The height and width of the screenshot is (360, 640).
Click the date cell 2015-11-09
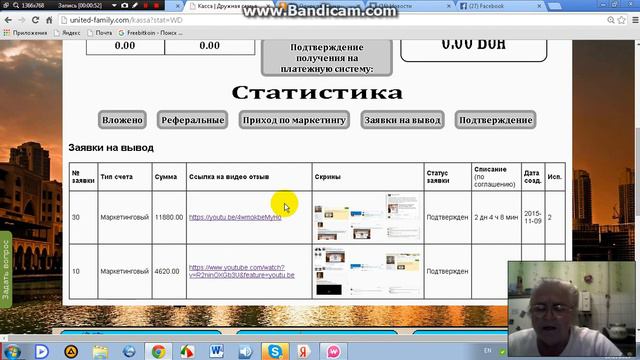coord(533,218)
